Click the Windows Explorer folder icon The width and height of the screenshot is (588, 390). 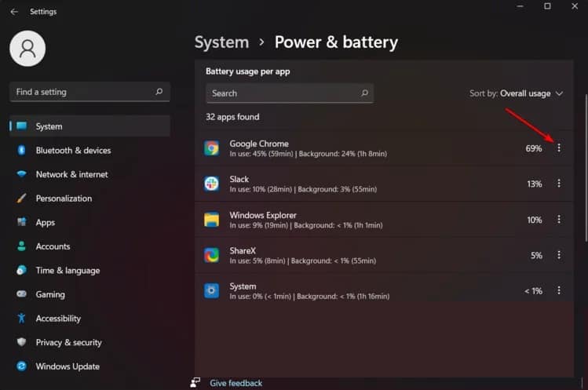click(x=211, y=220)
